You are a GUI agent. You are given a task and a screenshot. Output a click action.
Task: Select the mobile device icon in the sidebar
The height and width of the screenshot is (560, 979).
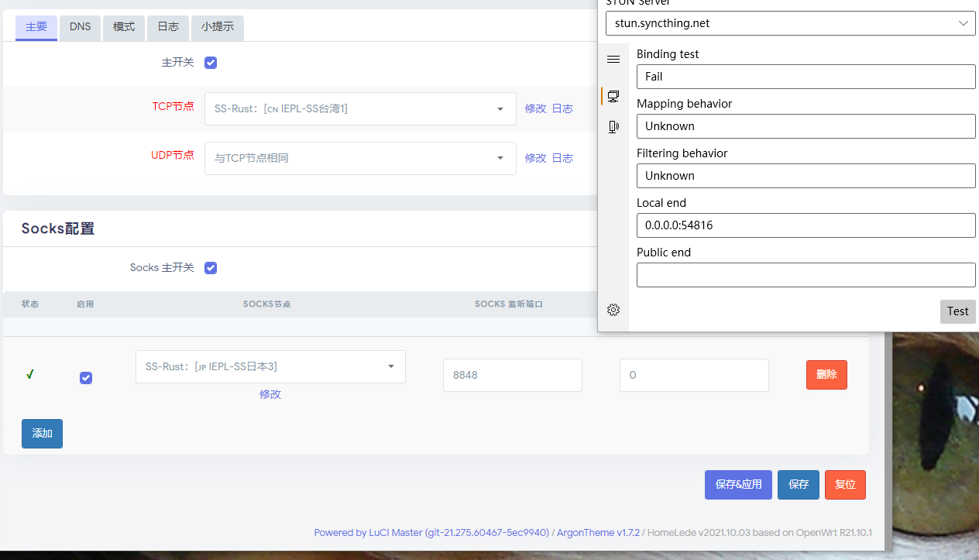coord(613,126)
